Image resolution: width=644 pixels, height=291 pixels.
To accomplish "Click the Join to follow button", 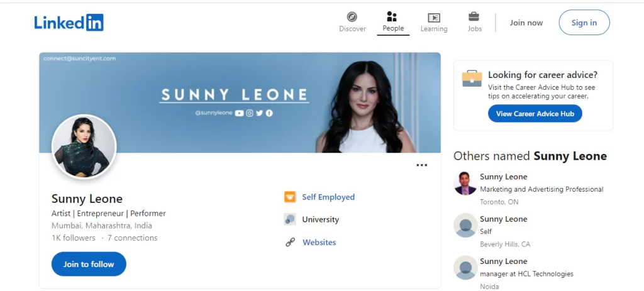I will pyautogui.click(x=89, y=264).
